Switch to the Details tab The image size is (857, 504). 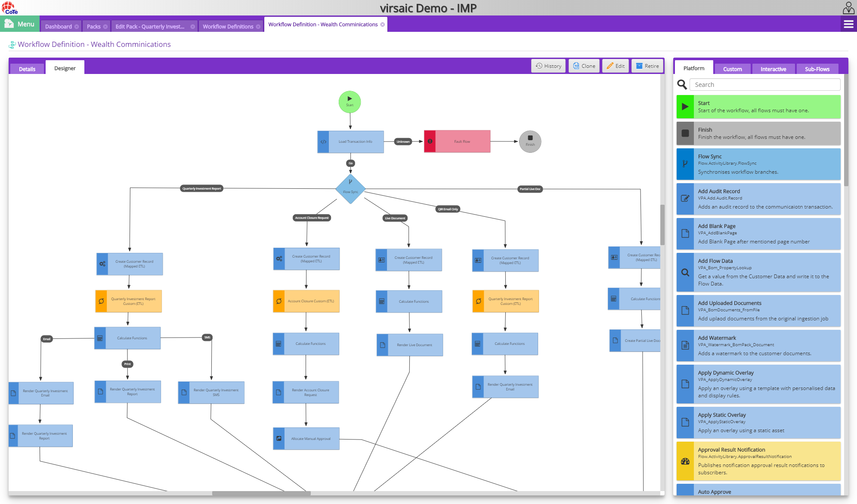[x=27, y=69]
